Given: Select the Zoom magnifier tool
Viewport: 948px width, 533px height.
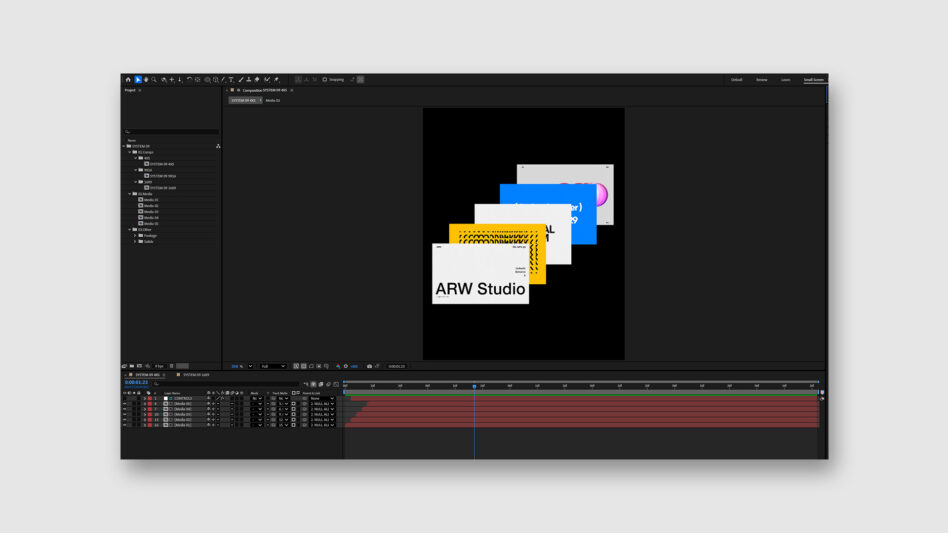Looking at the screenshot, I should pyautogui.click(x=154, y=80).
